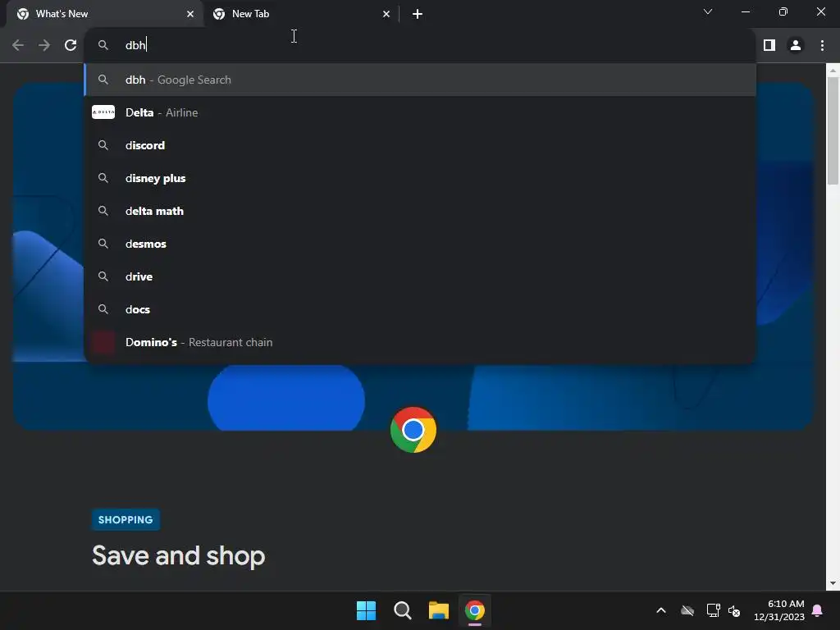The height and width of the screenshot is (630, 840).
Task: Open the tab search chevron
Action: [x=708, y=11]
